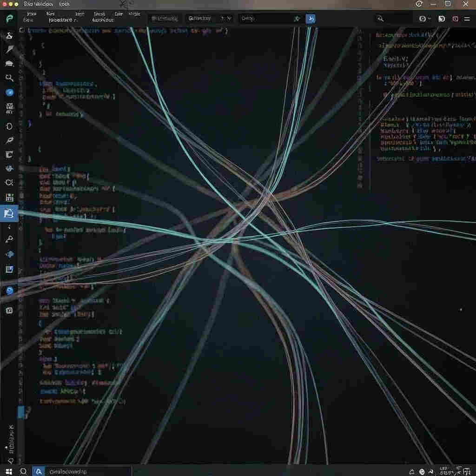Click the red square icon in the top toolbar

[455, 19]
